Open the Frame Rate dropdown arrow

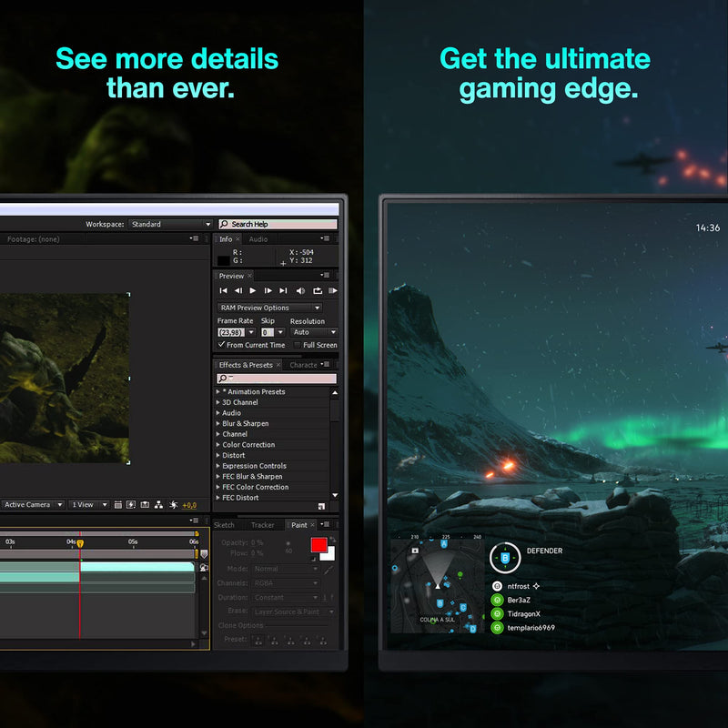tap(251, 332)
